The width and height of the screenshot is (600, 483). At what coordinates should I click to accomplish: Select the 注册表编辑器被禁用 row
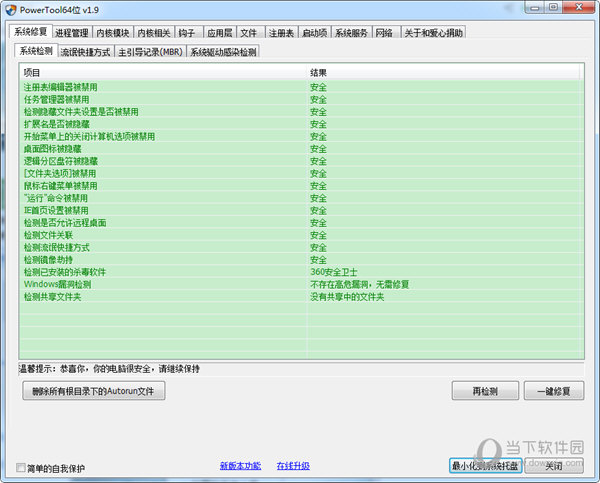click(302, 87)
